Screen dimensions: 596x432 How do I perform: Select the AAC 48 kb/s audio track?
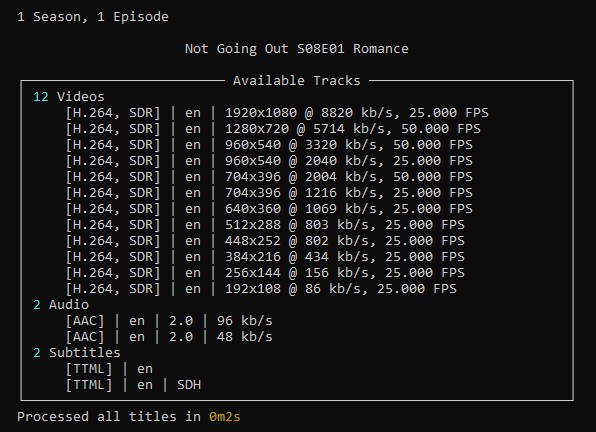169,337
